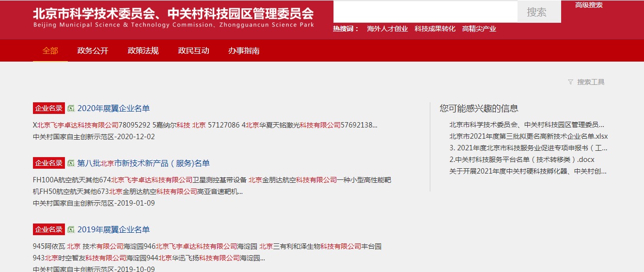The width and height of the screenshot is (644, 272).
Task: Expand the 搜索工具 filter options
Action: (x=591, y=82)
